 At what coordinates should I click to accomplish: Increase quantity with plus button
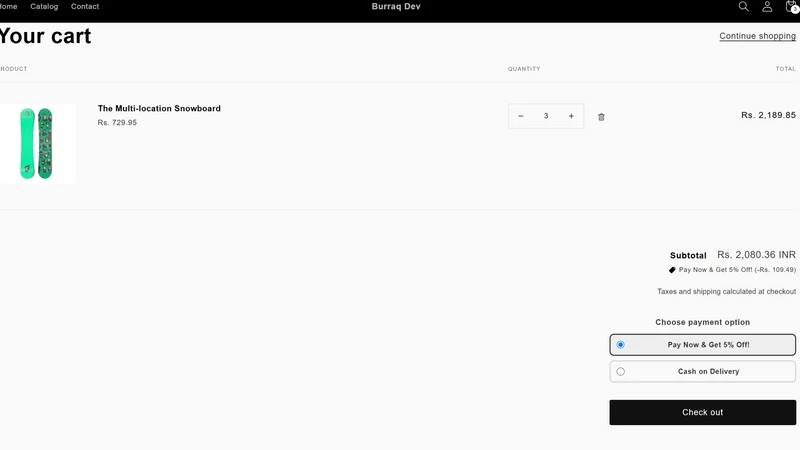pos(571,116)
